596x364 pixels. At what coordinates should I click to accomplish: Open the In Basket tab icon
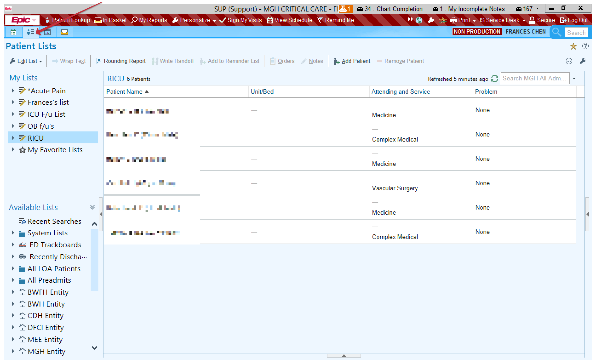[x=64, y=32]
